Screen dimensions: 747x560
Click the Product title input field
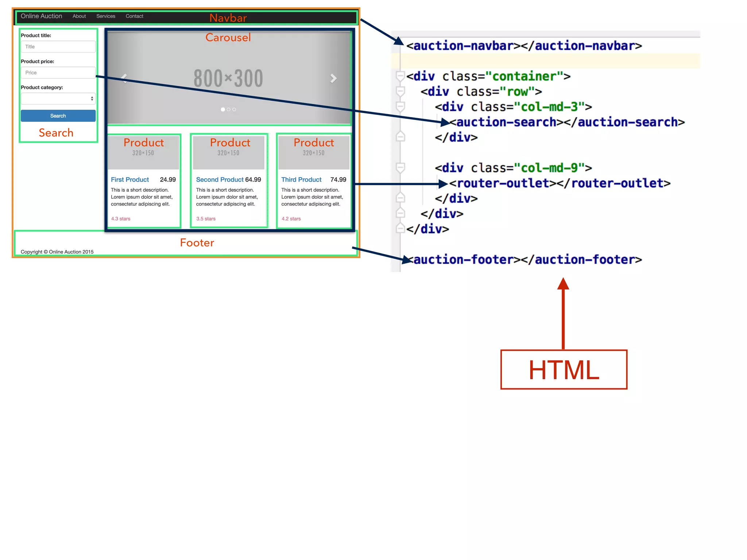pyautogui.click(x=58, y=47)
